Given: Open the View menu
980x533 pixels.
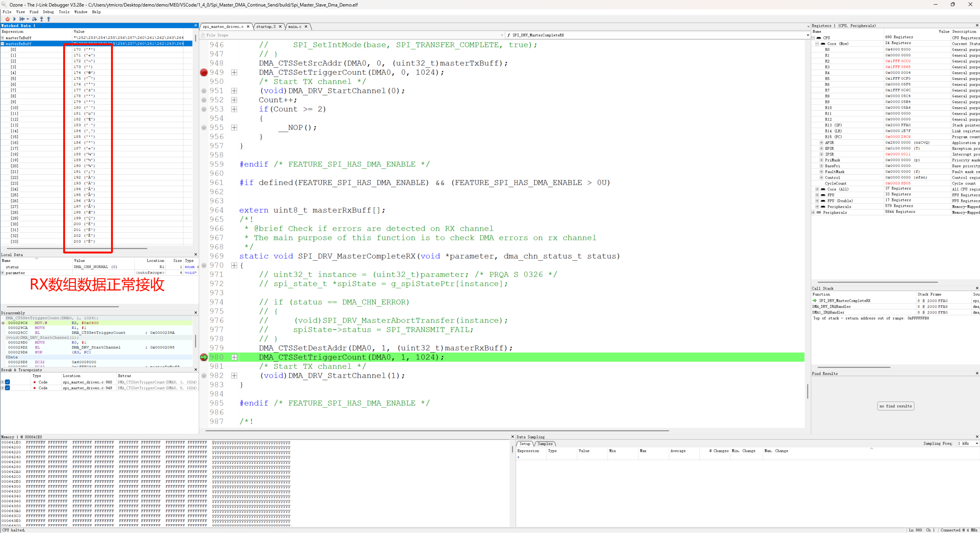Looking at the screenshot, I should pos(21,12).
